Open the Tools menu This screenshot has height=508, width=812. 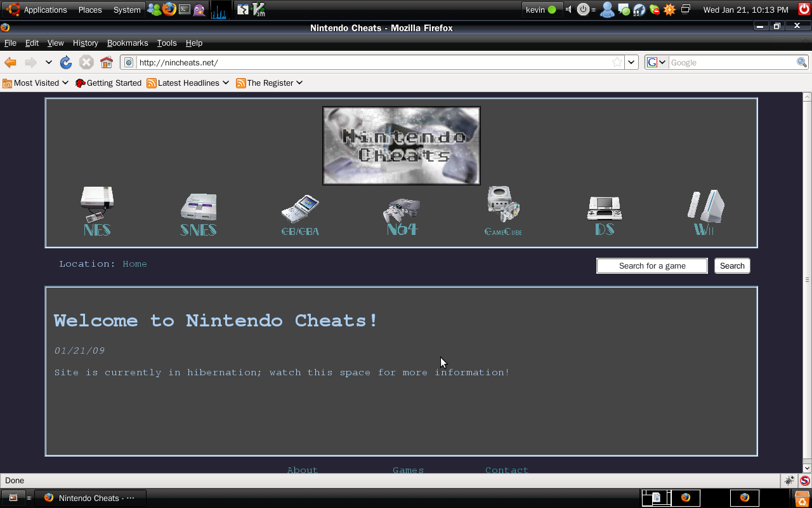pyautogui.click(x=166, y=43)
